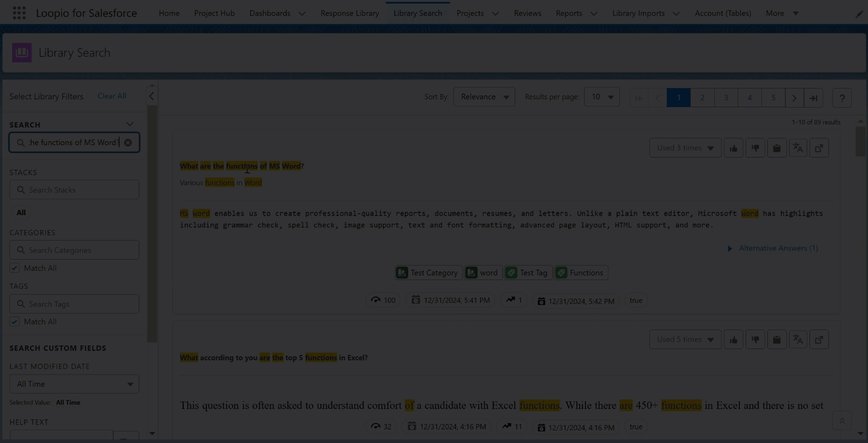Viewport: 868px width, 443px height.
Task: Open the Project Hub tab
Action: click(215, 13)
